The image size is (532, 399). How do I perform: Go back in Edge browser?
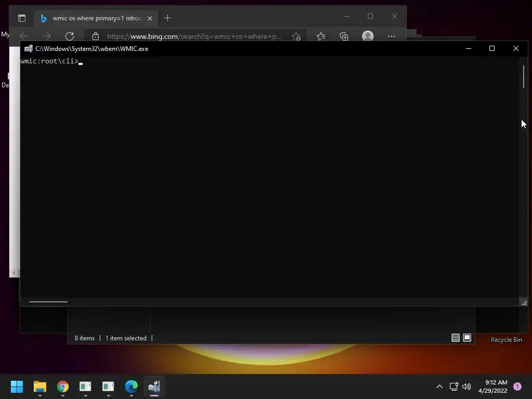point(24,36)
